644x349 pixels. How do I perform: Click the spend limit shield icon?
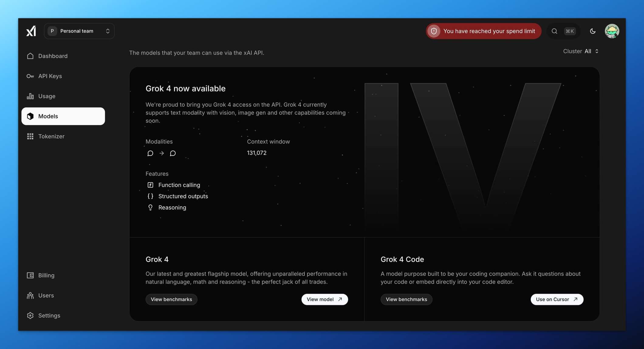click(434, 31)
